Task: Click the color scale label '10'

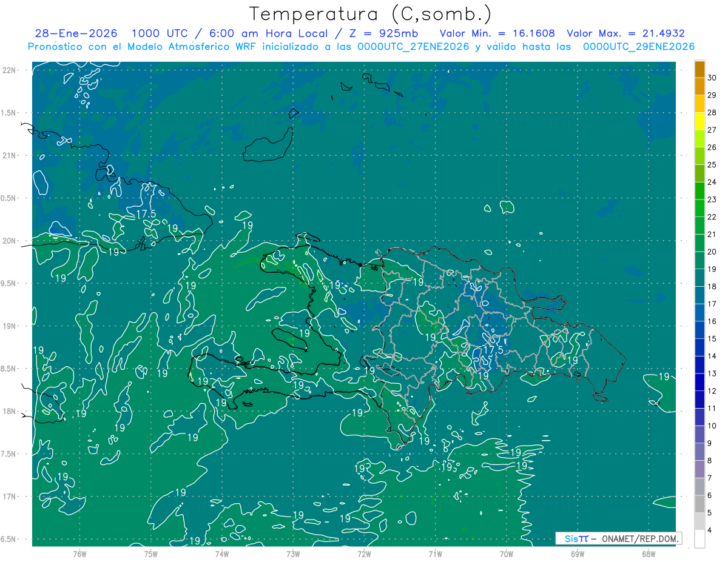Action: click(712, 426)
